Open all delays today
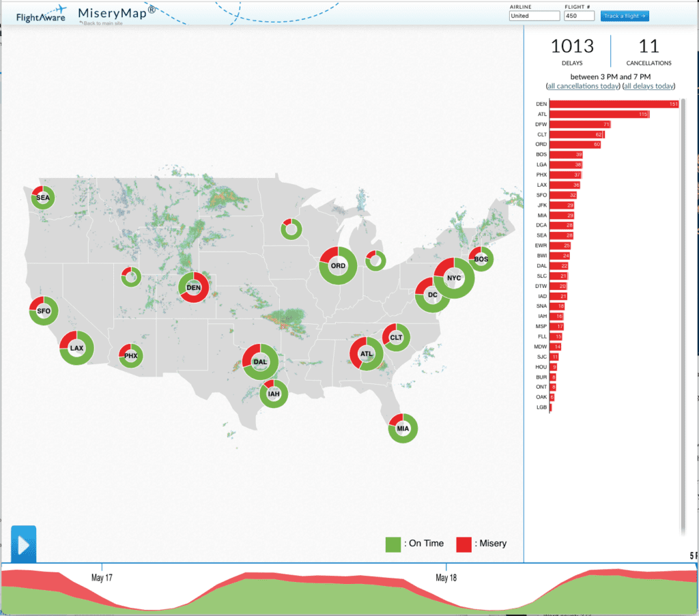699x616 pixels. point(648,86)
